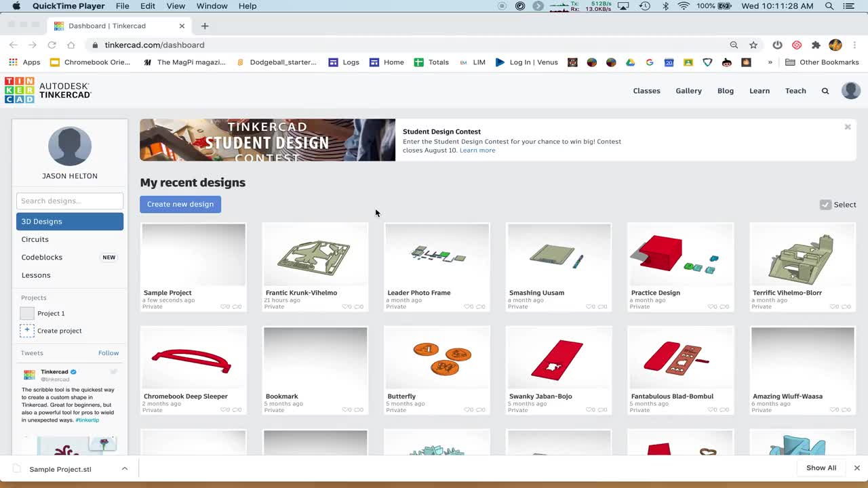The image size is (868, 488).
Task: Open the Apps bookmarks shortcut
Action: click(x=24, y=62)
